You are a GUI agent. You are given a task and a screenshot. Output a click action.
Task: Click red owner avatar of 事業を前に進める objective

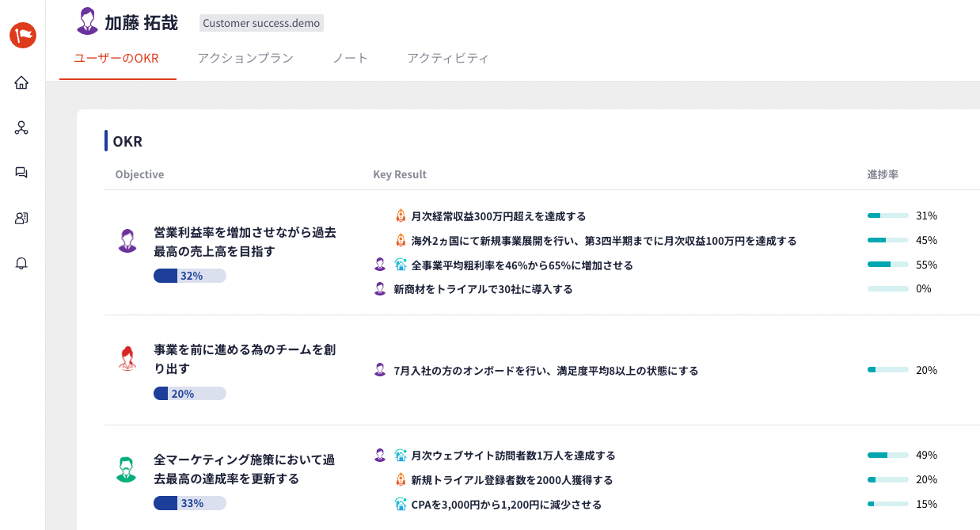127,358
